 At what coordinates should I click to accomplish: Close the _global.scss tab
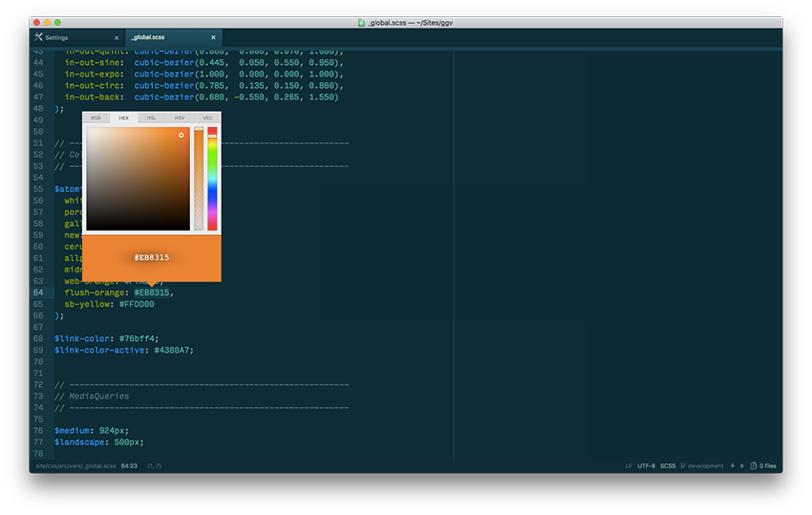click(x=213, y=37)
